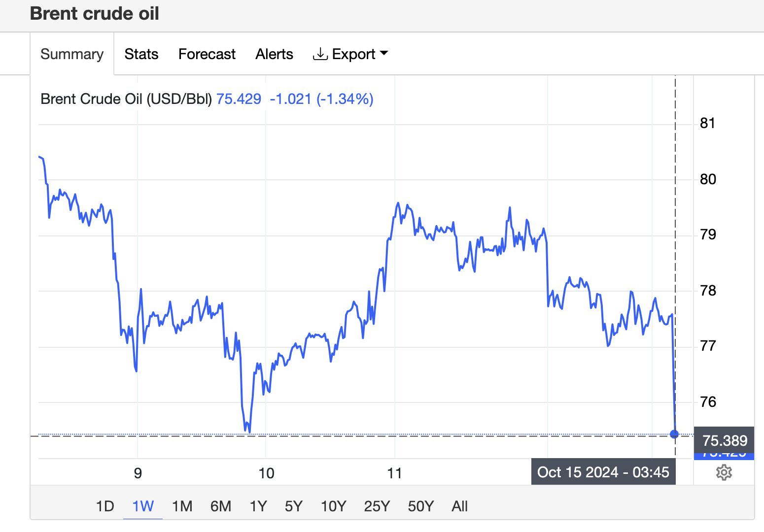
Task: Switch to the Summary tab
Action: coord(72,54)
